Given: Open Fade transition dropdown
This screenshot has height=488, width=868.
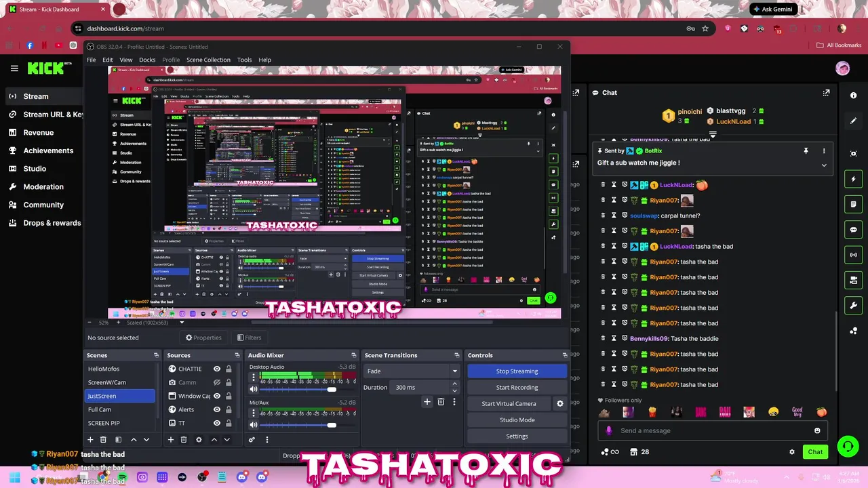Looking at the screenshot, I should (412, 371).
